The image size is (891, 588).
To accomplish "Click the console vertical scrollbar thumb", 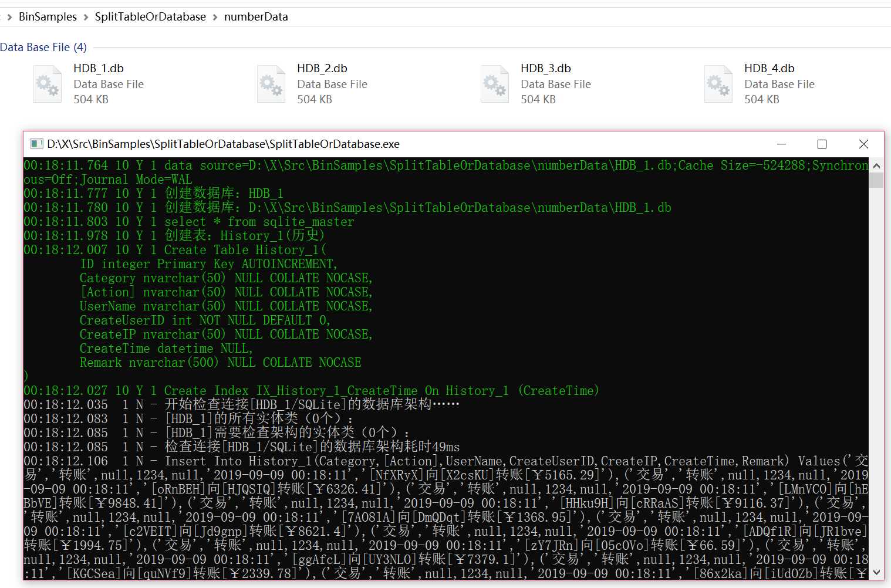I will click(876, 180).
